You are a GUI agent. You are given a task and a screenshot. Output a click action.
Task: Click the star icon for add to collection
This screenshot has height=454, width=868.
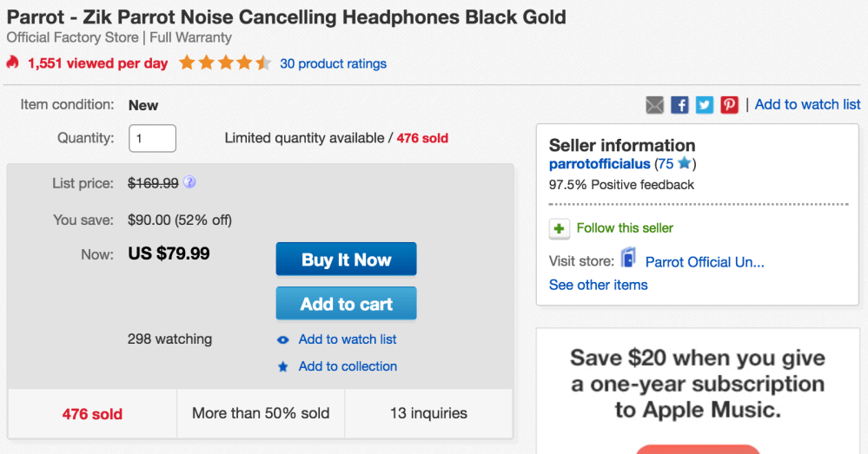coord(283,366)
